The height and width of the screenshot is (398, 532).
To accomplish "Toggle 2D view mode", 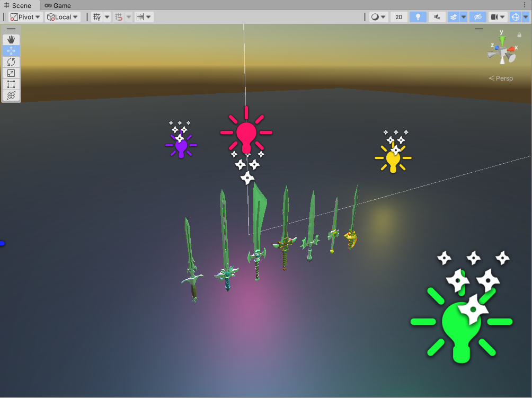I will (399, 17).
